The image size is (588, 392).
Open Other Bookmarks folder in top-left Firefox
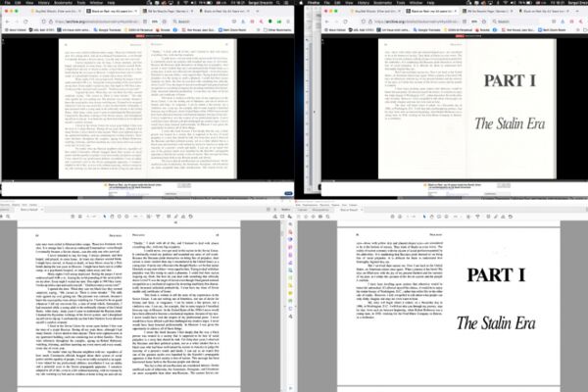pyautogui.click(x=275, y=29)
